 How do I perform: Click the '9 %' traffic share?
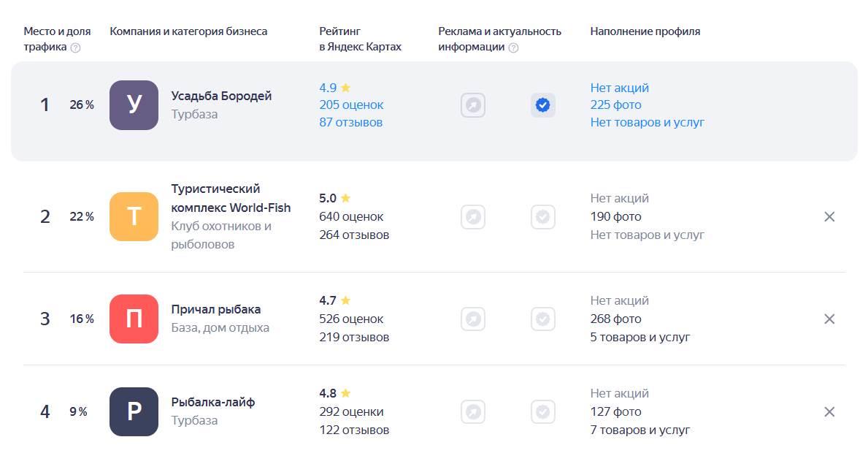click(x=78, y=411)
